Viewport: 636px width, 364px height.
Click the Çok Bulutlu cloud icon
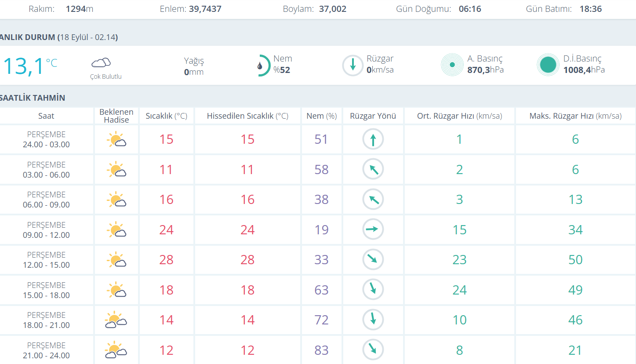101,63
